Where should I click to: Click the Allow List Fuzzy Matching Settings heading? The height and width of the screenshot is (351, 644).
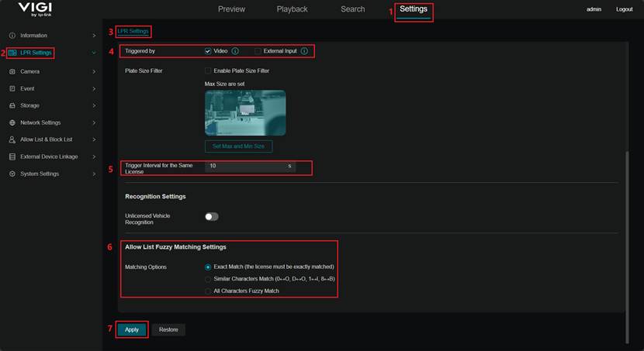click(x=175, y=247)
